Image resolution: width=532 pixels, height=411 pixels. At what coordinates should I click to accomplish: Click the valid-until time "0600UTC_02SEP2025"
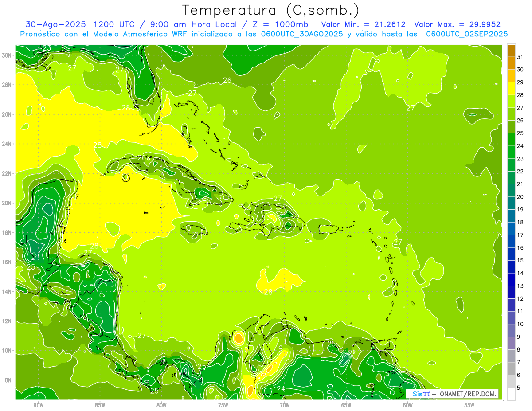click(467, 34)
